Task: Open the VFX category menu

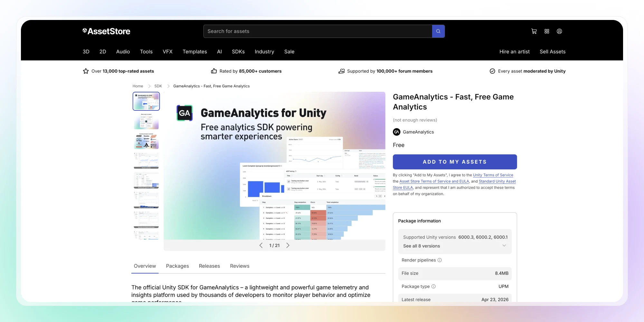Action: pyautogui.click(x=168, y=52)
